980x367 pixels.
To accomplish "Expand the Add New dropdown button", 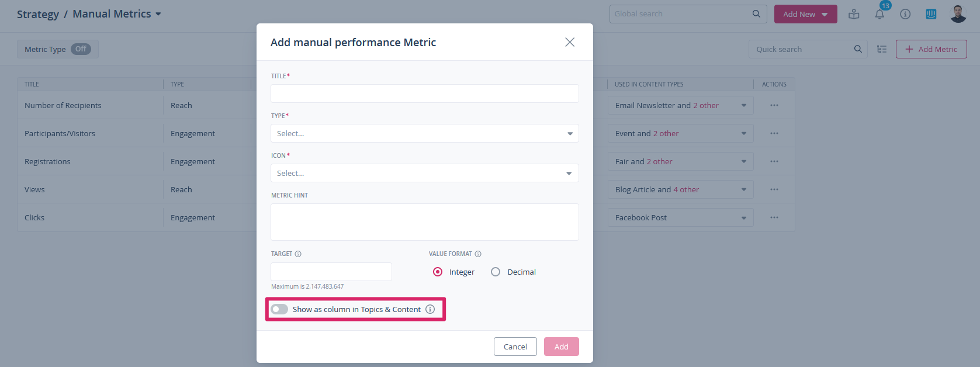I will coord(805,14).
